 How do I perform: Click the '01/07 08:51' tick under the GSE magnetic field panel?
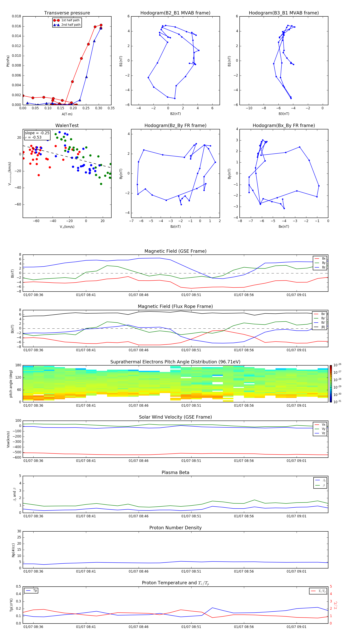pos(191,295)
